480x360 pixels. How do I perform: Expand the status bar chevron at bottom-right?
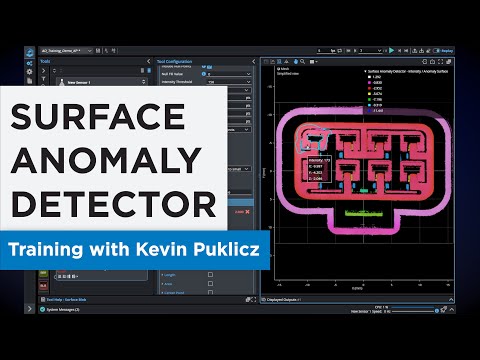[x=452, y=310]
